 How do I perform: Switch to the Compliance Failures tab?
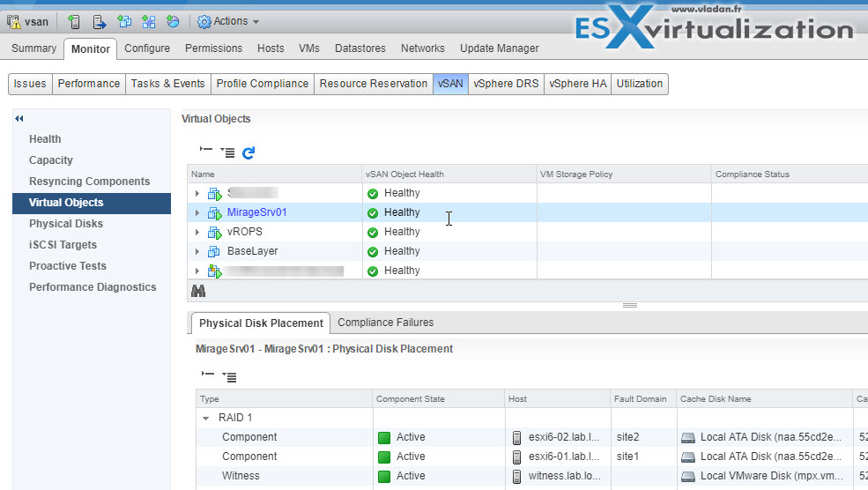(x=385, y=323)
